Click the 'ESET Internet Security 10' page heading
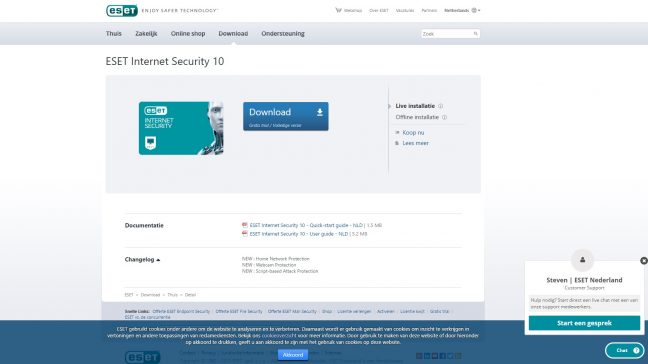Viewport: 648px width, 364px height. pos(165,61)
